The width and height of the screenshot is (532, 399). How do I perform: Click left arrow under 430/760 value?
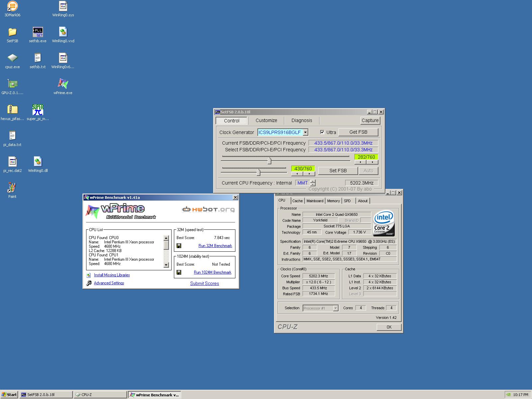pos(297,174)
